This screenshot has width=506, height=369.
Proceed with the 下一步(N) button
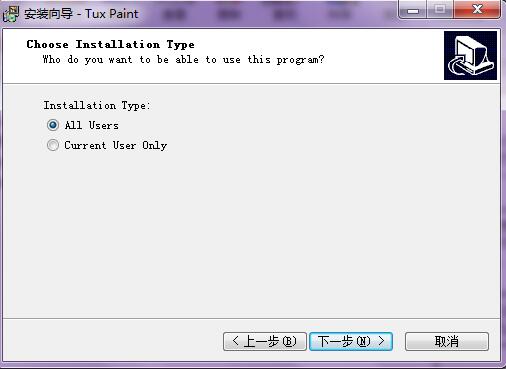pos(351,341)
